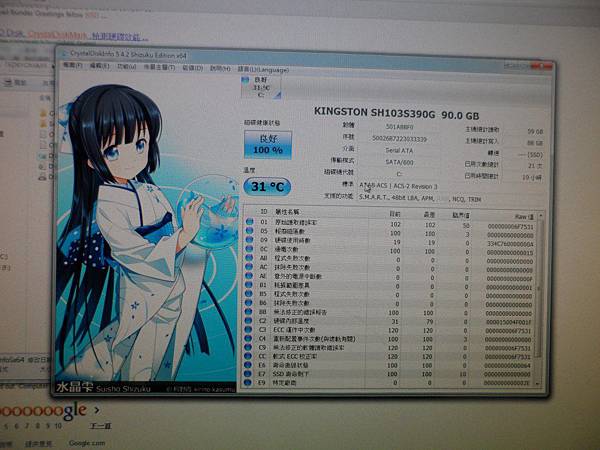Click the status circle for attribute 0C
Image resolution: width=600 pixels, height=450 pixels.
pyautogui.click(x=249, y=248)
